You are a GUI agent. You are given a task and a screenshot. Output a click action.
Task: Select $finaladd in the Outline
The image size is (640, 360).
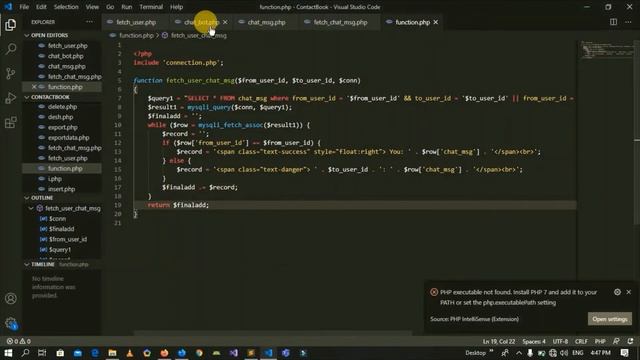[62, 229]
